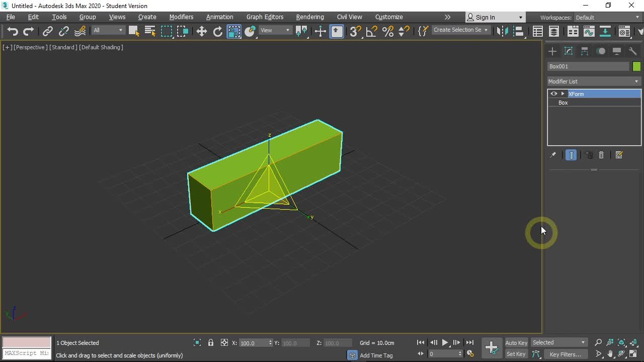Click the Undo arrow in the toolbar
The image size is (644, 362).
tap(13, 31)
